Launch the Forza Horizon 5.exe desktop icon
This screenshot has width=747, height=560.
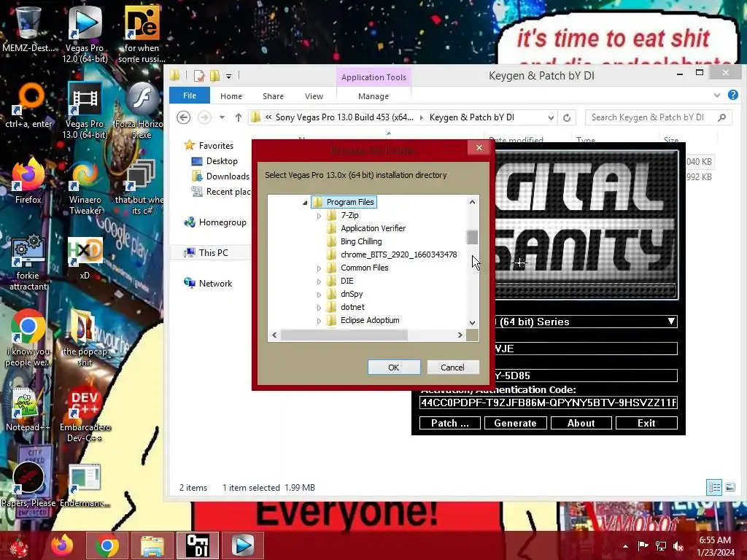click(x=141, y=111)
